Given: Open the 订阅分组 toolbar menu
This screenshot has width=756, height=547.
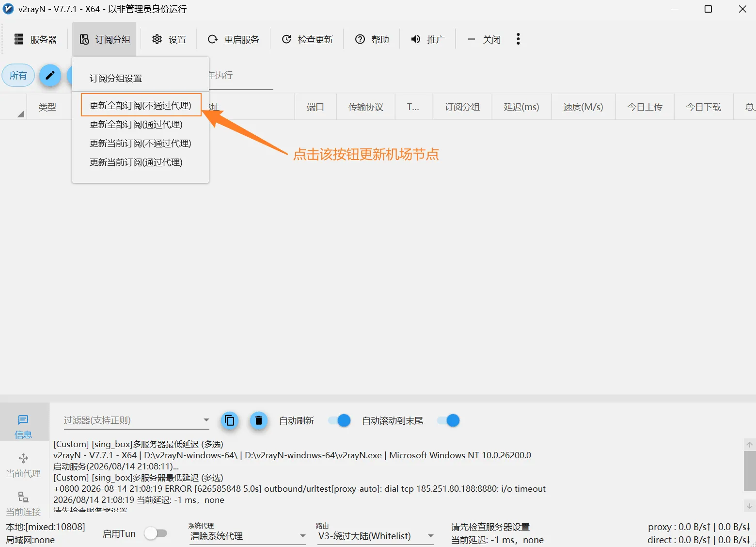Looking at the screenshot, I should tap(105, 39).
